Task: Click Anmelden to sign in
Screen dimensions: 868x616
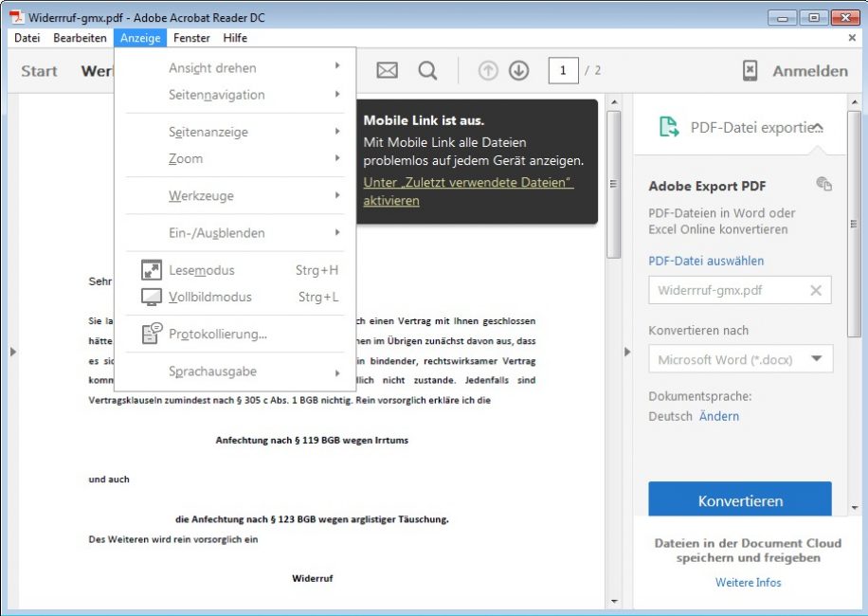Action: click(810, 71)
